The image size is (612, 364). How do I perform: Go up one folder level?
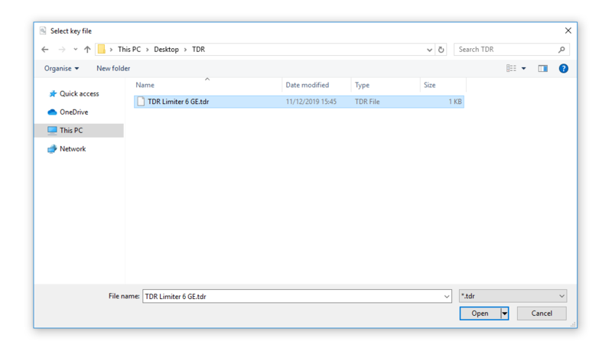(87, 50)
